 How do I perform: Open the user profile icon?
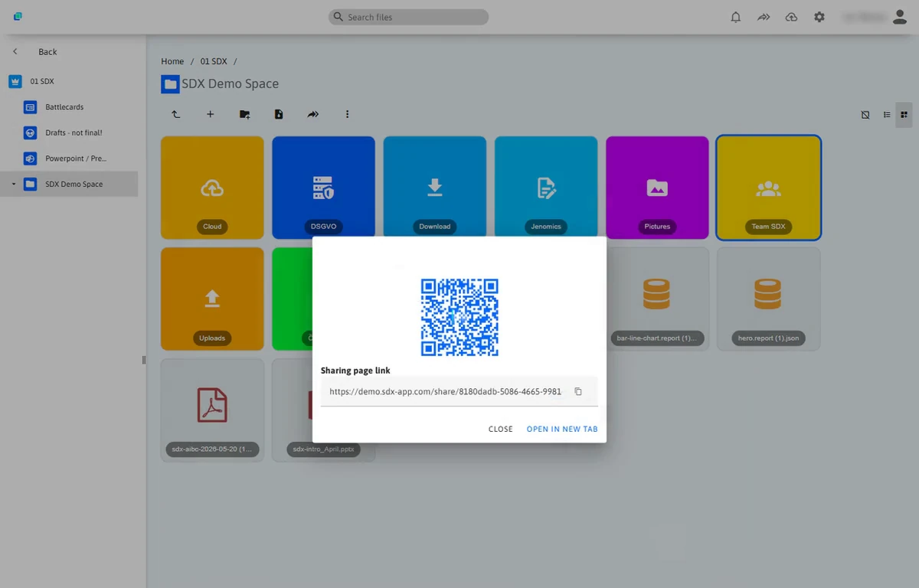pos(900,17)
